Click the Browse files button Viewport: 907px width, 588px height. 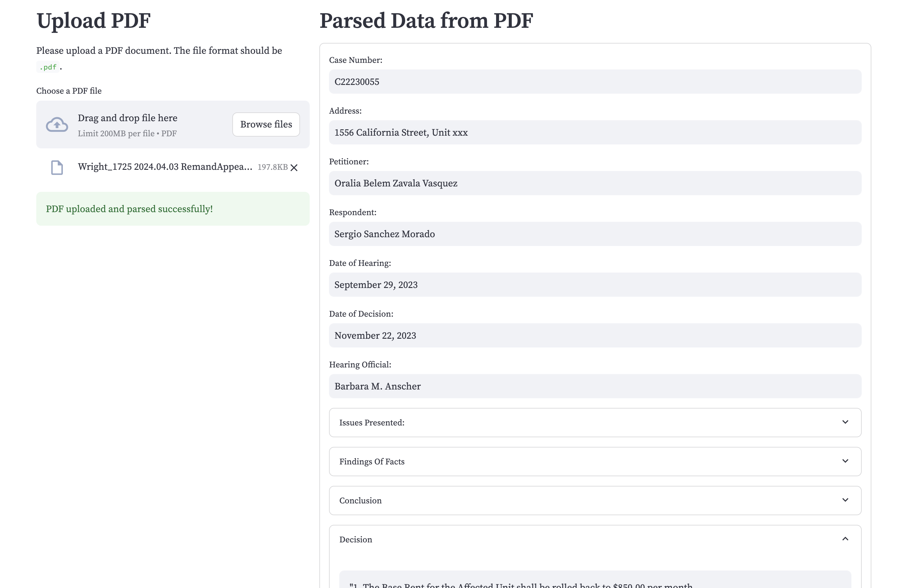(x=266, y=124)
